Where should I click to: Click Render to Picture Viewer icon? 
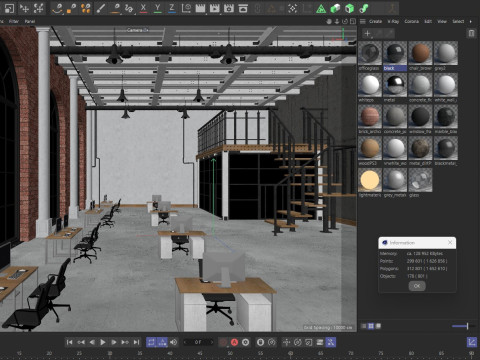pyautogui.click(x=214, y=8)
